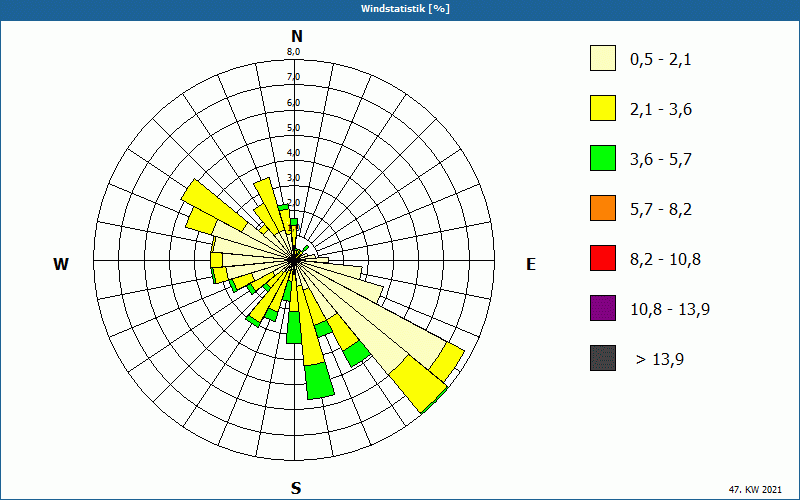The width and height of the screenshot is (800, 500).
Task: Click the large green segment of south-southeast bar
Action: click(x=320, y=381)
